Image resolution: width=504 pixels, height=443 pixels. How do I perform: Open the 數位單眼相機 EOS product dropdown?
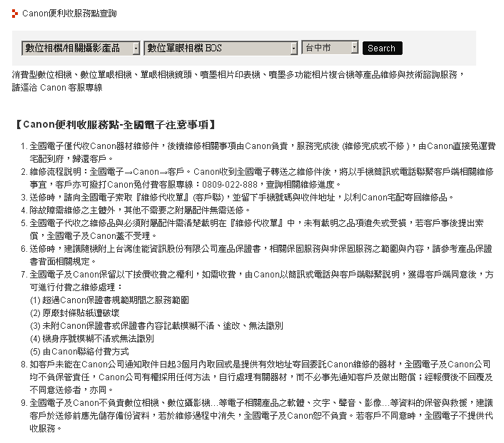(x=221, y=49)
